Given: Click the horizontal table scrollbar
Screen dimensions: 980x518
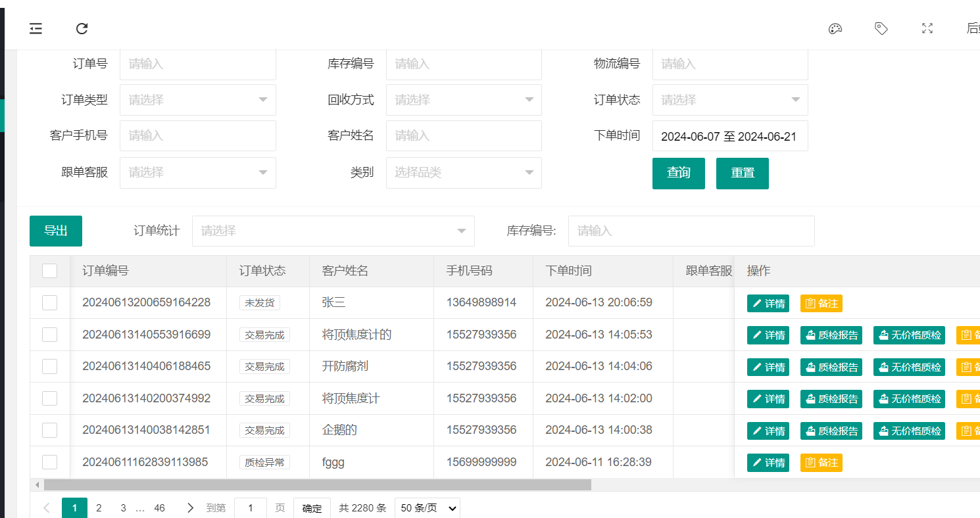Looking at the screenshot, I should tap(318, 484).
